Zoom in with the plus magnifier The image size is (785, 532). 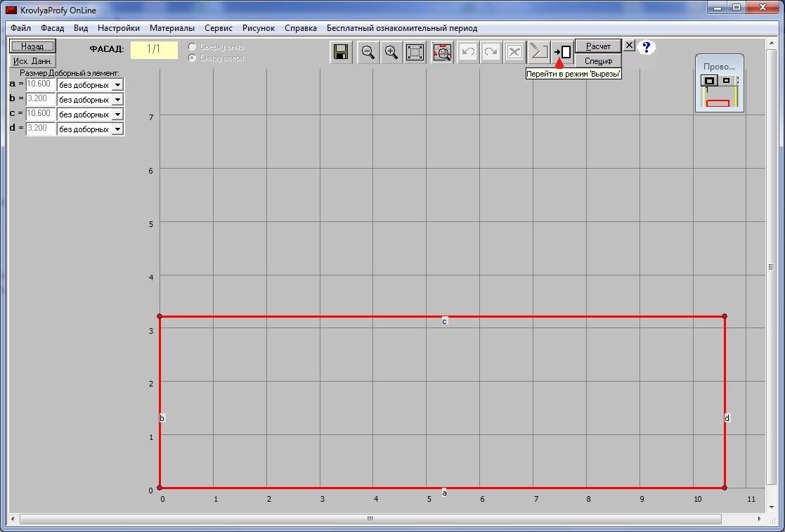tap(391, 53)
